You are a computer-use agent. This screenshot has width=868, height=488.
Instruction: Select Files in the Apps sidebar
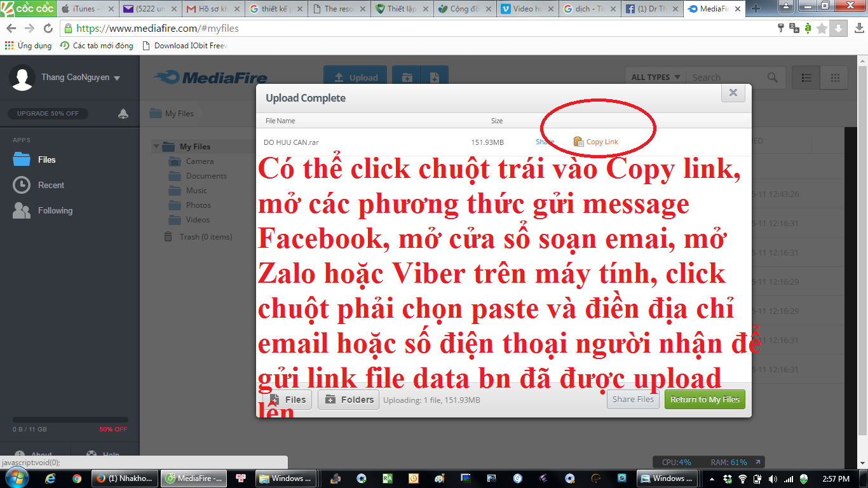point(46,159)
